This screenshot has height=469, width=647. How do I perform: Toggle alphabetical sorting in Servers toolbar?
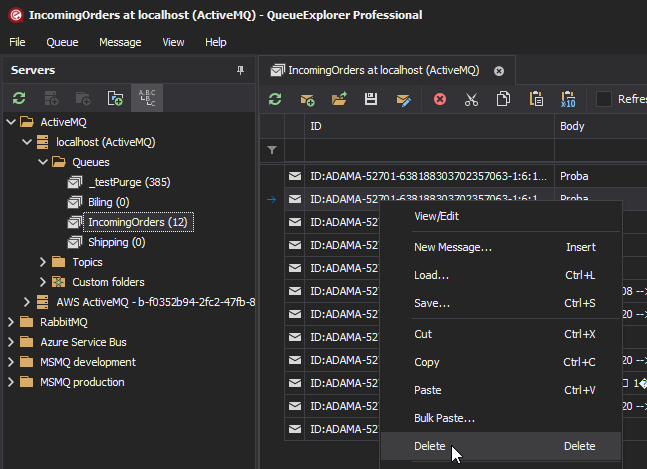tap(147, 98)
